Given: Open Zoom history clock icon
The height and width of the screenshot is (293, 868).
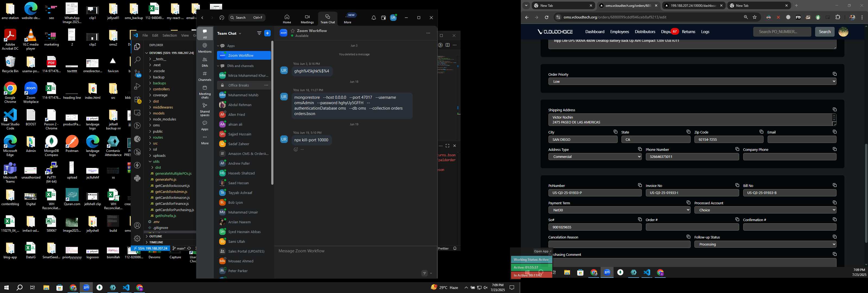Looking at the screenshot, I should click(222, 18).
